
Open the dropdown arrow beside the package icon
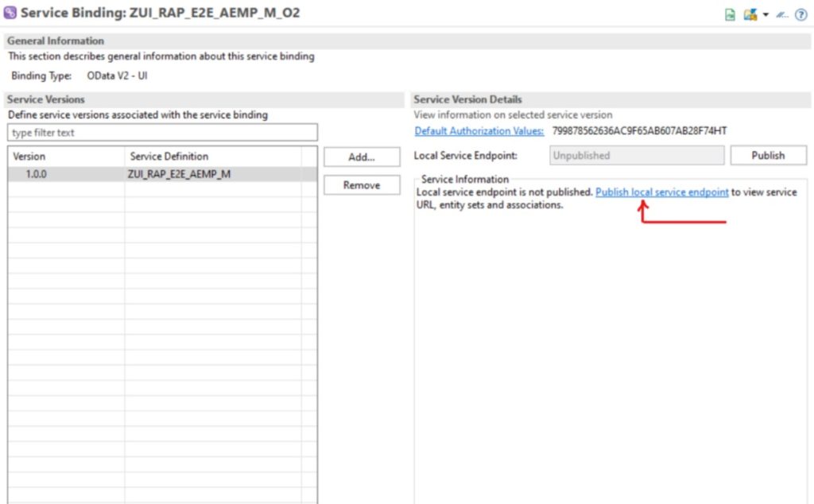pyautogui.click(x=766, y=14)
